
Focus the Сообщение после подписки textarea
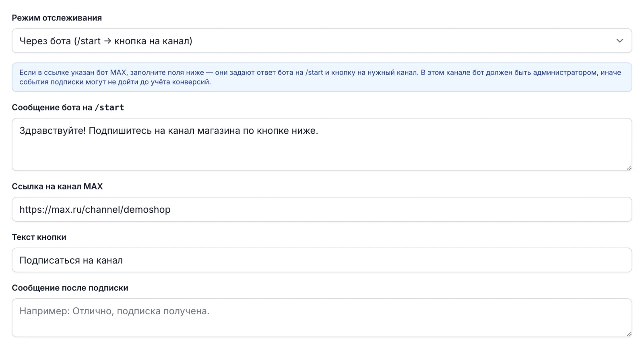tap(322, 318)
